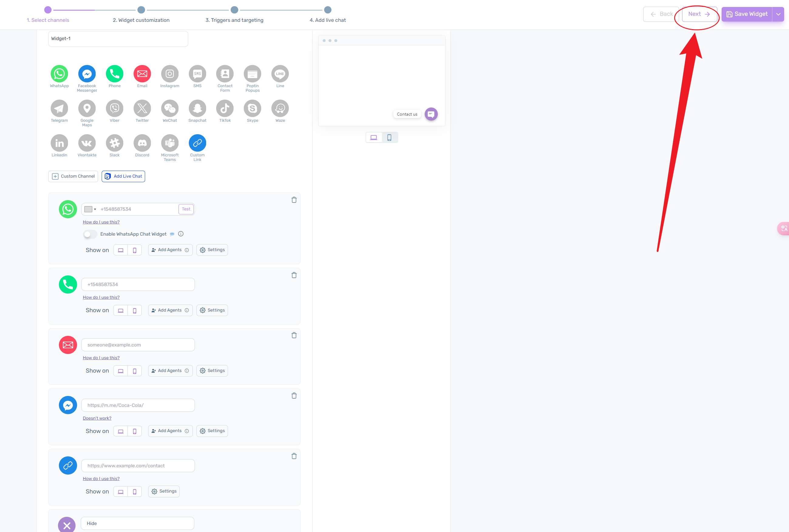
Task: Toggle mobile view for Phone channel
Action: pyautogui.click(x=134, y=310)
